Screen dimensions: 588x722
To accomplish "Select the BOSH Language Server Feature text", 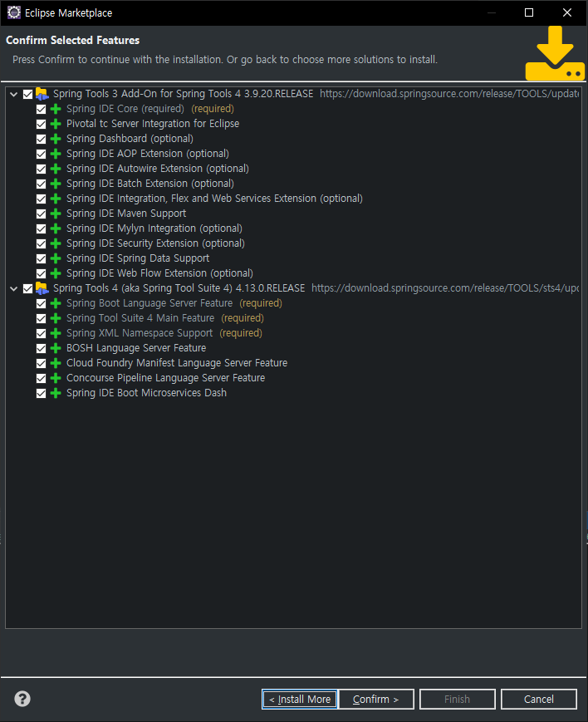I will coord(136,348).
